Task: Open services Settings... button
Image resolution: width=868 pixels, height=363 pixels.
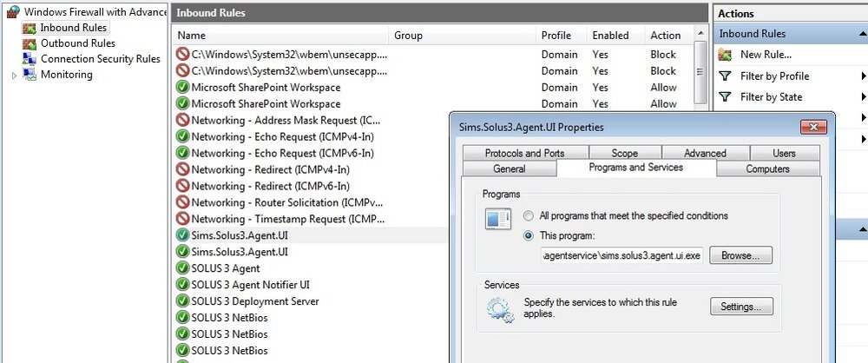Action: 741,307
